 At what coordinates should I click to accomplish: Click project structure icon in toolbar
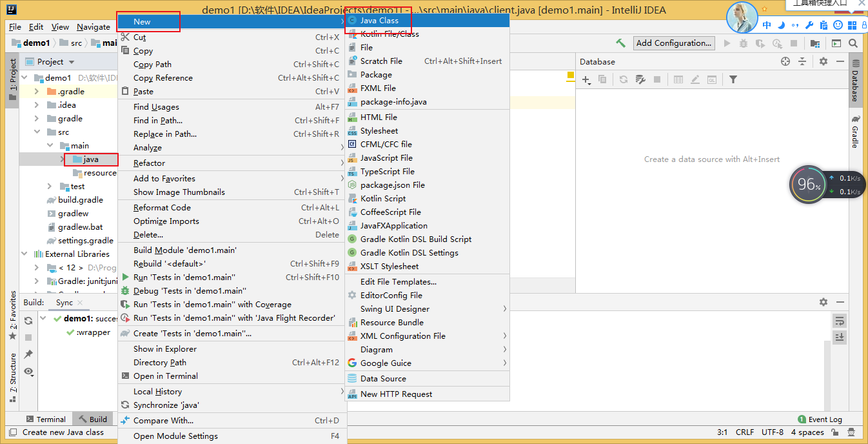click(x=816, y=43)
